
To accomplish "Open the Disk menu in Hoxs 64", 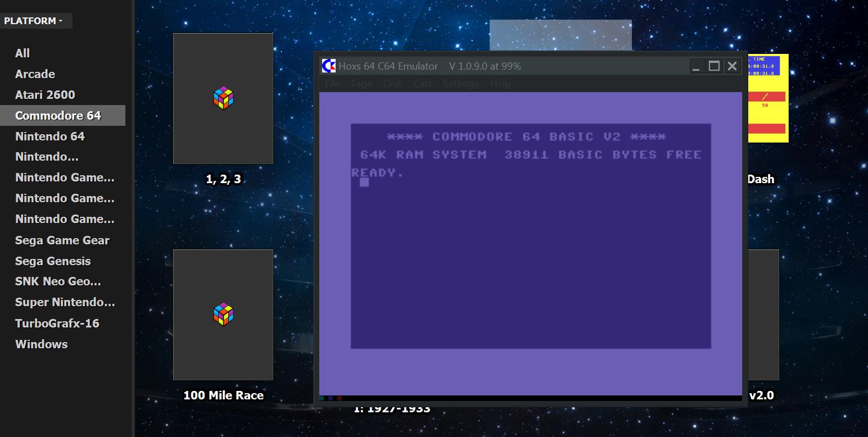I will pyautogui.click(x=392, y=84).
